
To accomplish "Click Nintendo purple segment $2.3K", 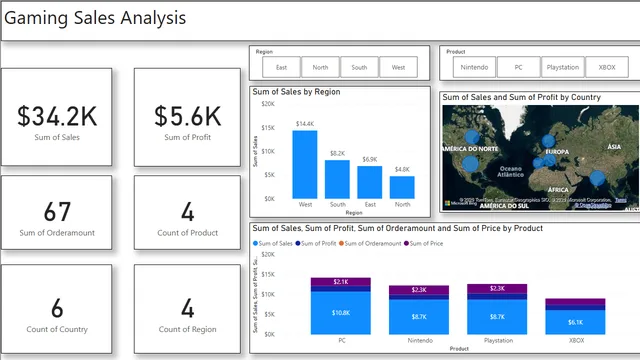I will click(419, 290).
